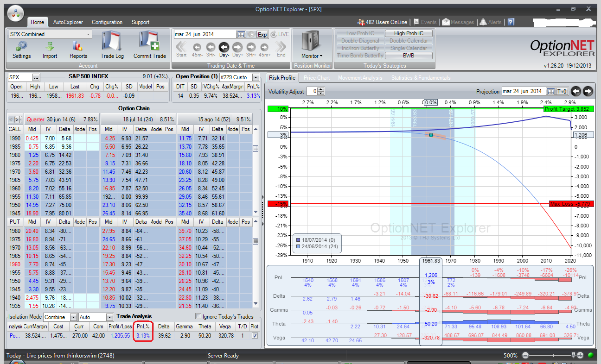
Task: Click the BWB strategy button
Action: (x=409, y=56)
